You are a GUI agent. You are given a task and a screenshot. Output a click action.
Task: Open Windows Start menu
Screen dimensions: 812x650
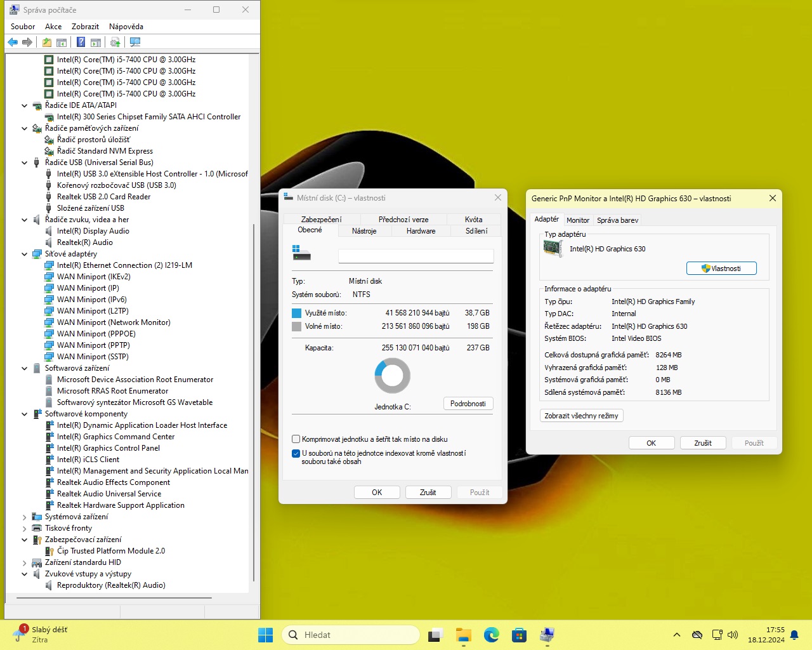point(265,635)
